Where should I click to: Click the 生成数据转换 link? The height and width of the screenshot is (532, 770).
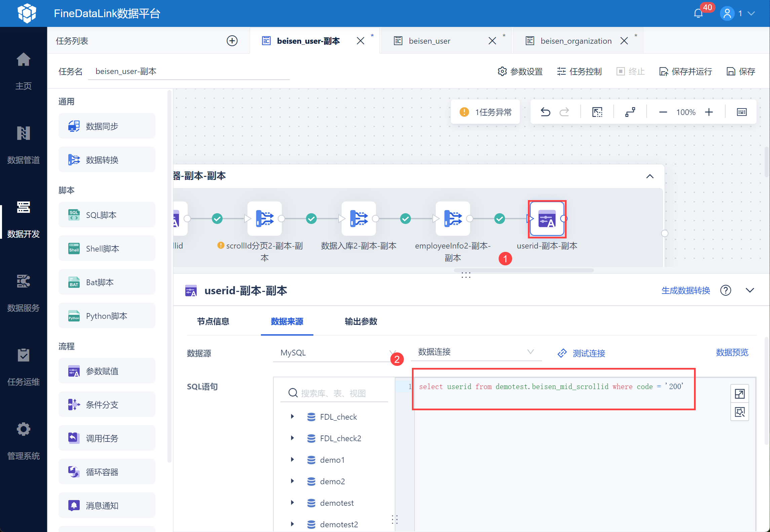click(x=686, y=290)
